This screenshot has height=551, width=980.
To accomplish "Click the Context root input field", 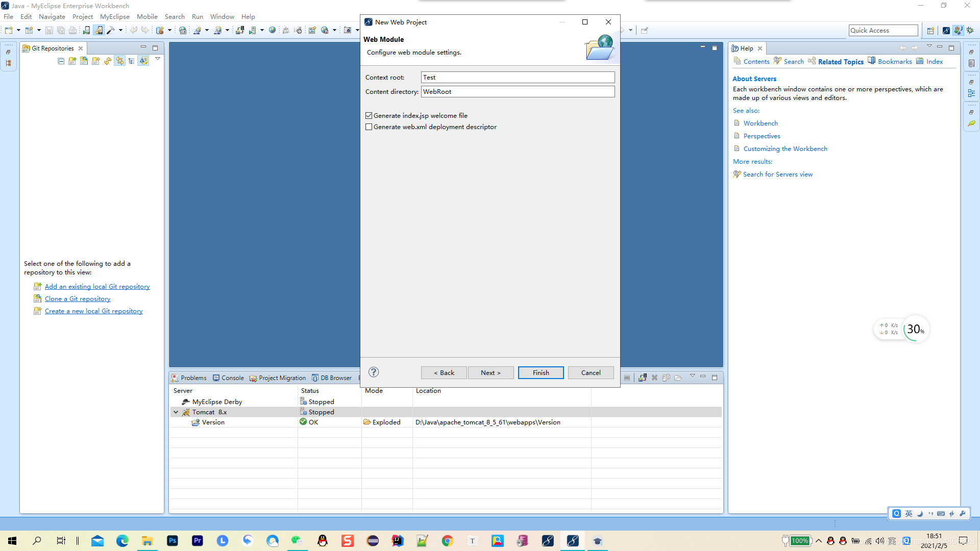I will (x=518, y=77).
